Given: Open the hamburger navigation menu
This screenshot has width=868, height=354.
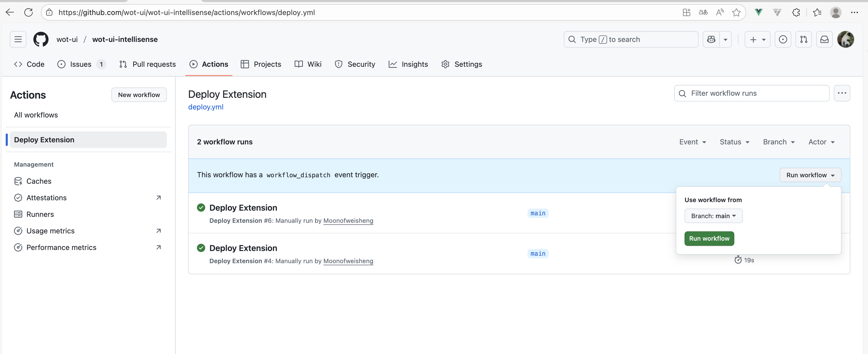Looking at the screenshot, I should (18, 39).
